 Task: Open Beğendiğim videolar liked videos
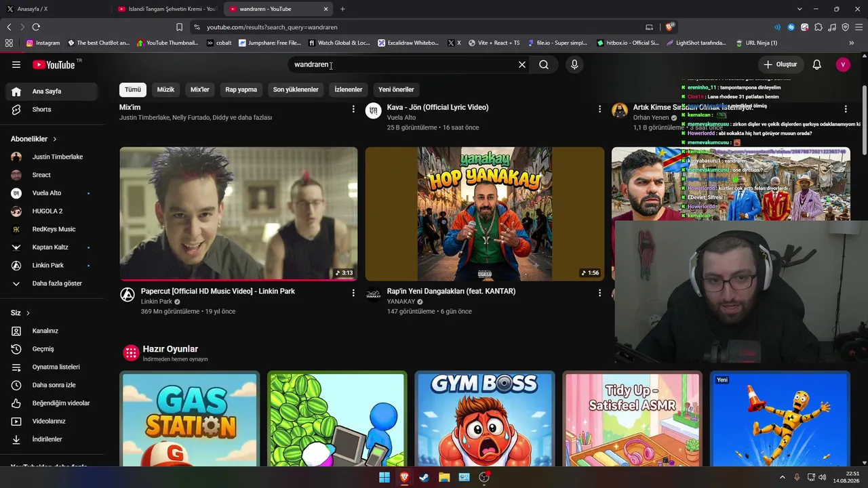52,403
